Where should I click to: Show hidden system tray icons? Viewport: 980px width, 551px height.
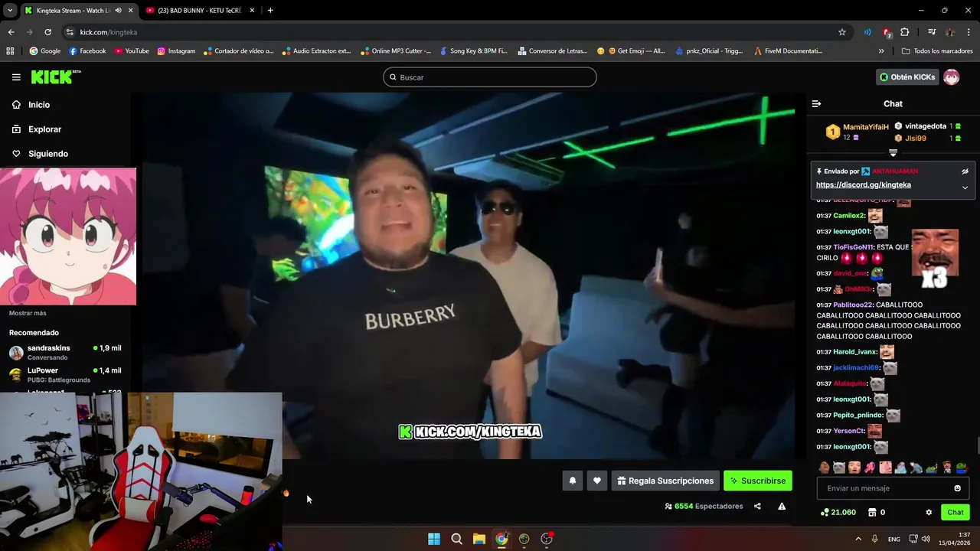click(858, 539)
